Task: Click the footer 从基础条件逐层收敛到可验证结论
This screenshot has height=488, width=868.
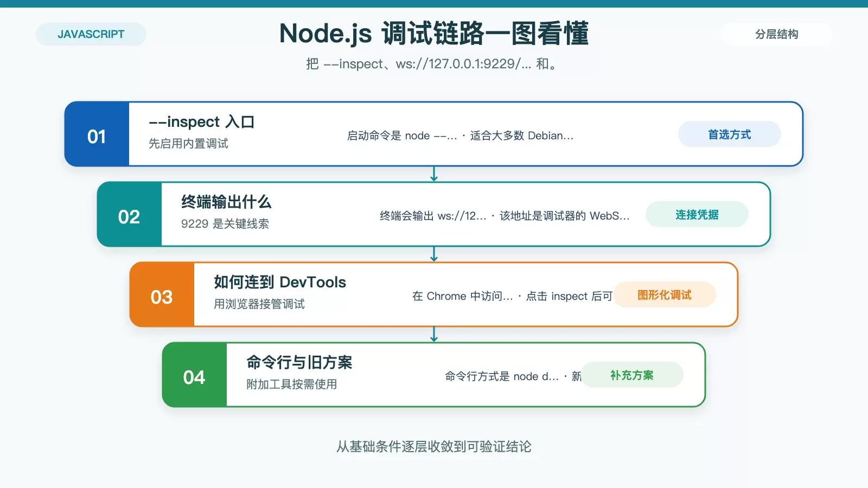Action: point(434,447)
